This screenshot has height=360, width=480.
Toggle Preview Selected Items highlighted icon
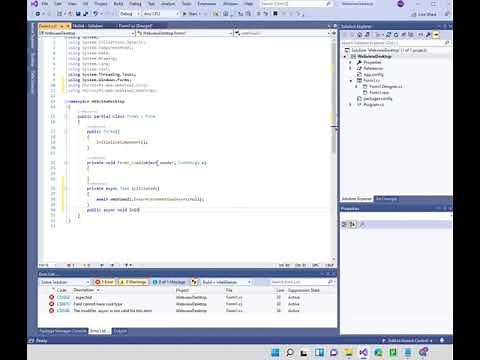pyautogui.click(x=436, y=35)
